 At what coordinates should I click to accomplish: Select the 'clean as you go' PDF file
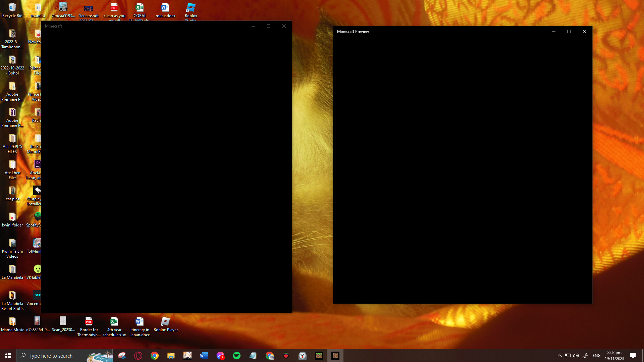click(x=114, y=11)
